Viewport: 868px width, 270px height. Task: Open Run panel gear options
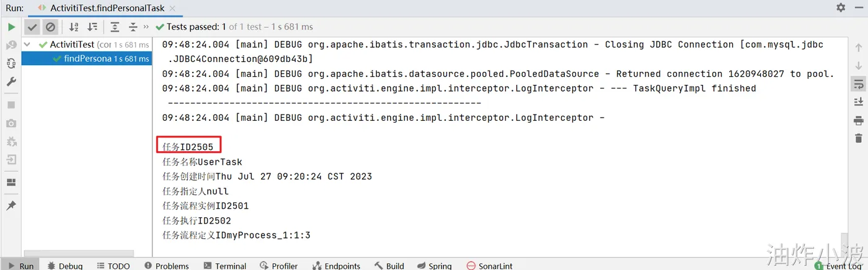[x=841, y=7]
